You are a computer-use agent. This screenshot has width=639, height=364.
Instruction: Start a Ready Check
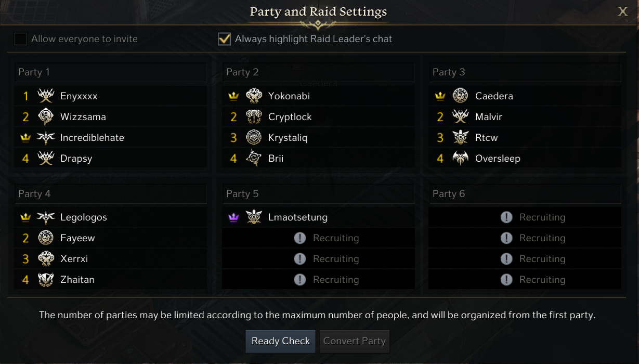click(280, 341)
